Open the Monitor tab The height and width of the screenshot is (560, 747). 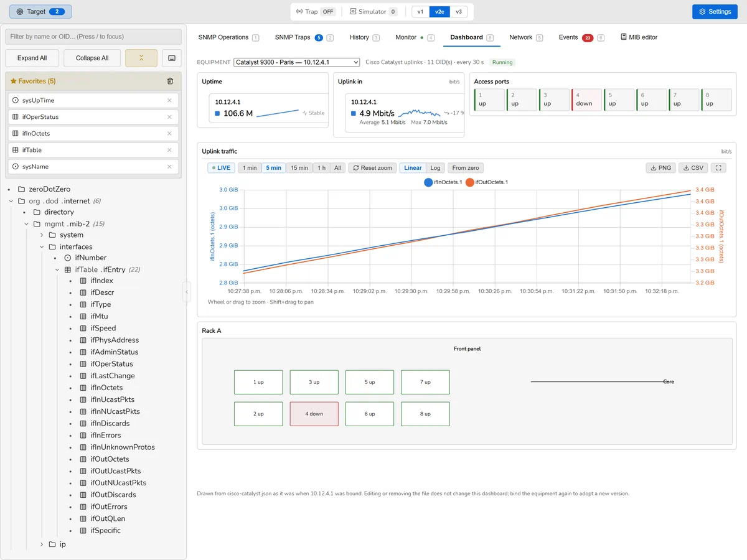(x=415, y=37)
